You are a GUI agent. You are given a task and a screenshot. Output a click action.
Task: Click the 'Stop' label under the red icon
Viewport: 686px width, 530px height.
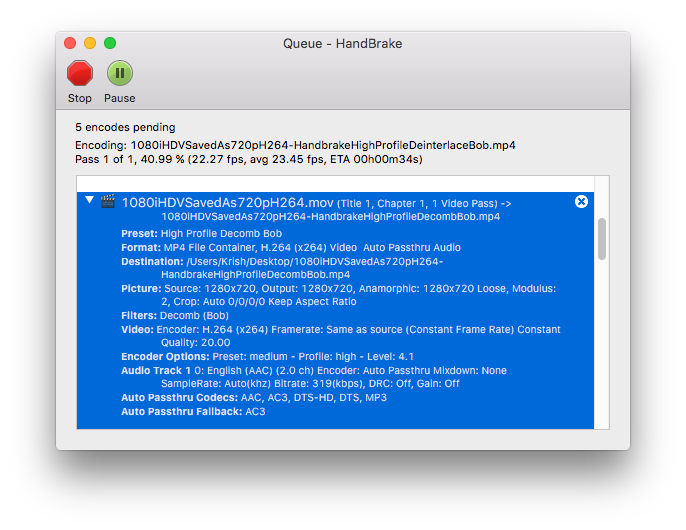[x=80, y=98]
